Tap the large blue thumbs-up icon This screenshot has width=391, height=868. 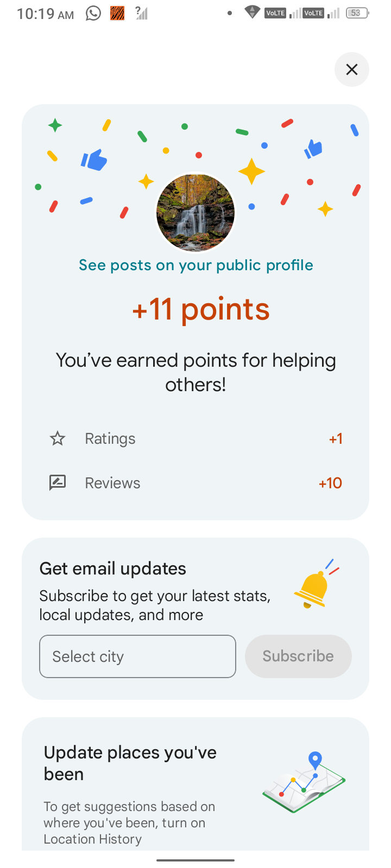(x=94, y=159)
